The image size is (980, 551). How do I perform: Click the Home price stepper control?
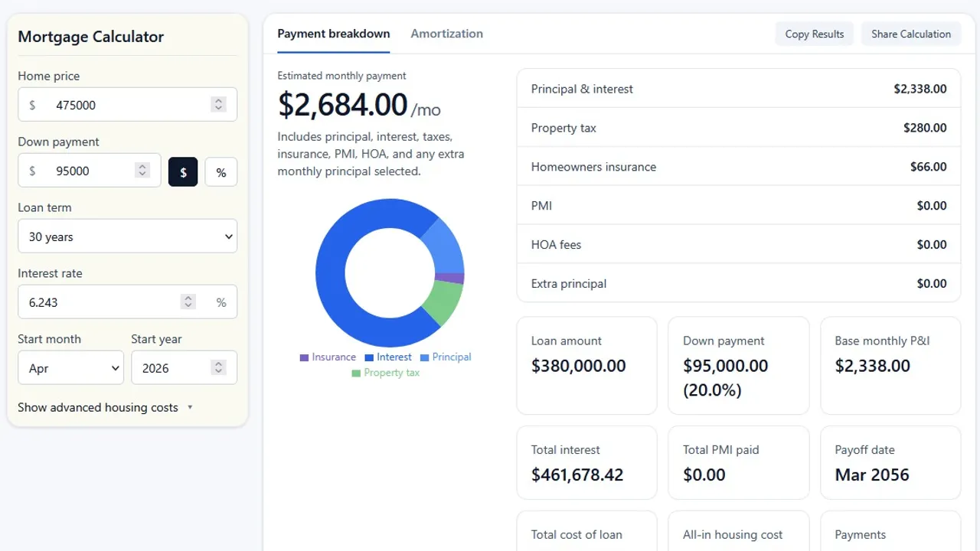click(219, 105)
